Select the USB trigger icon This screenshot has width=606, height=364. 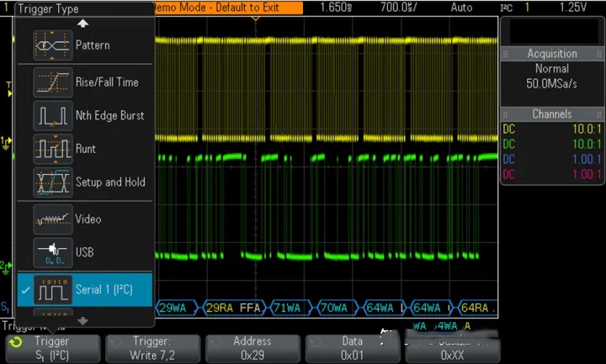point(52,252)
